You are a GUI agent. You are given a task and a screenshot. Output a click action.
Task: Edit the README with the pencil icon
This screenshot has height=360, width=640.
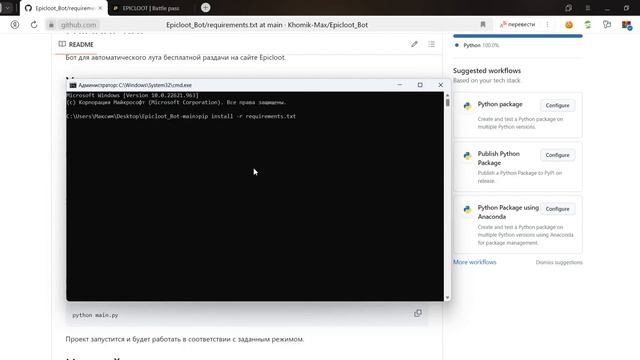click(x=414, y=44)
